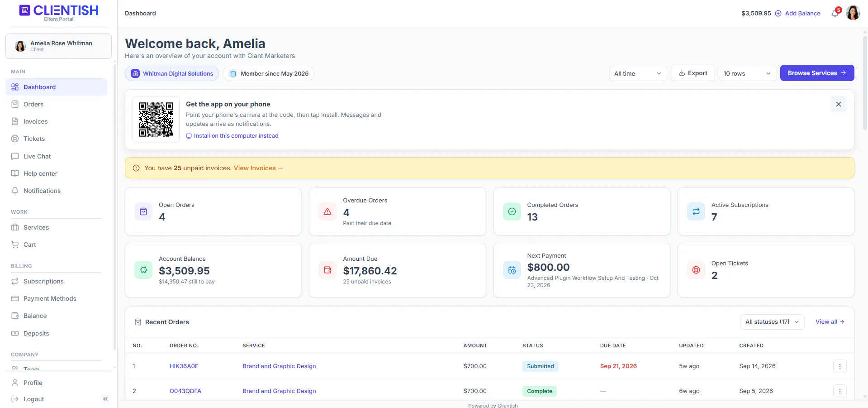Collapse the sidebar with double chevron
Viewport: 868px width, 408px height.
(105, 399)
